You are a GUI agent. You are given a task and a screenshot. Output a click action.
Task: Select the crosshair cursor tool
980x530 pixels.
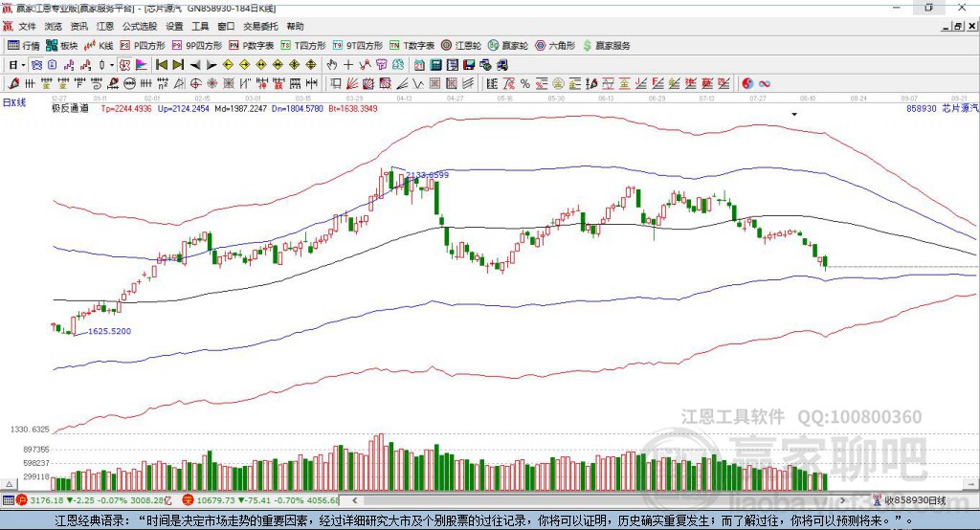[348, 64]
